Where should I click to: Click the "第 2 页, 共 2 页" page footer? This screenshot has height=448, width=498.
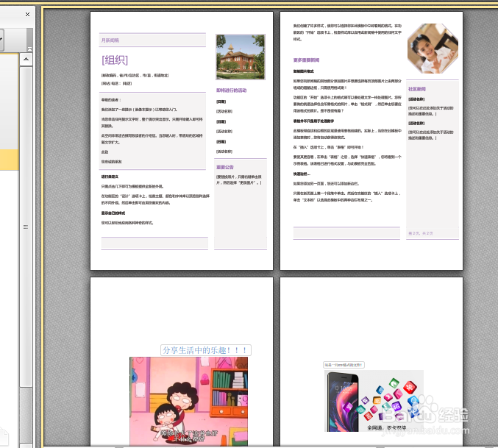[421, 233]
